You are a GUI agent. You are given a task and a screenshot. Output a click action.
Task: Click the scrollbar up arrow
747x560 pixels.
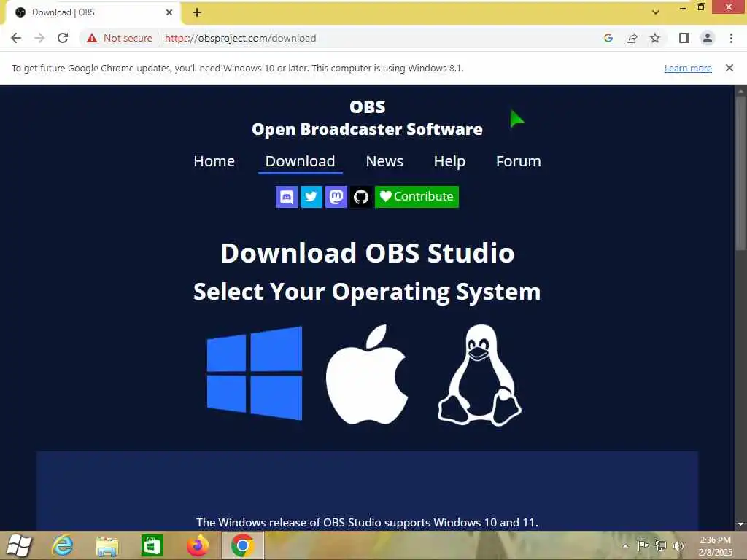(741, 90)
